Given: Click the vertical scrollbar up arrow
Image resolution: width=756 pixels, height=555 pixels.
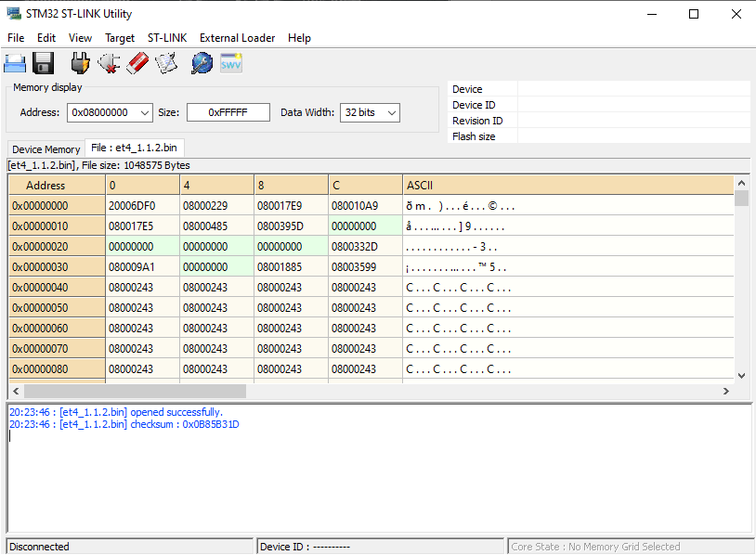Looking at the screenshot, I should (x=741, y=183).
